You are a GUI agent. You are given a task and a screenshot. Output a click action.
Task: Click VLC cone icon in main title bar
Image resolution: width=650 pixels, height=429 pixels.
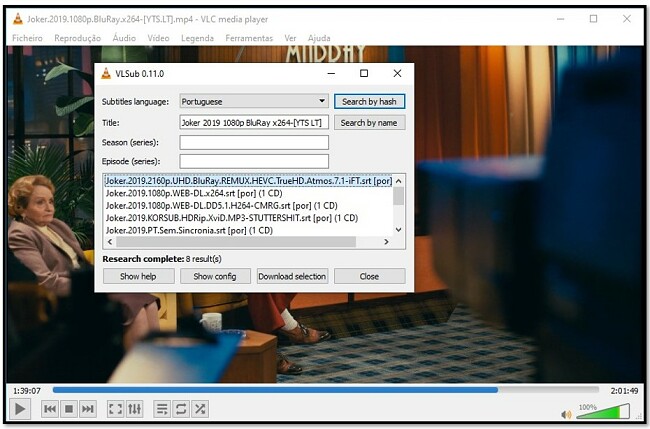pyautogui.click(x=18, y=19)
